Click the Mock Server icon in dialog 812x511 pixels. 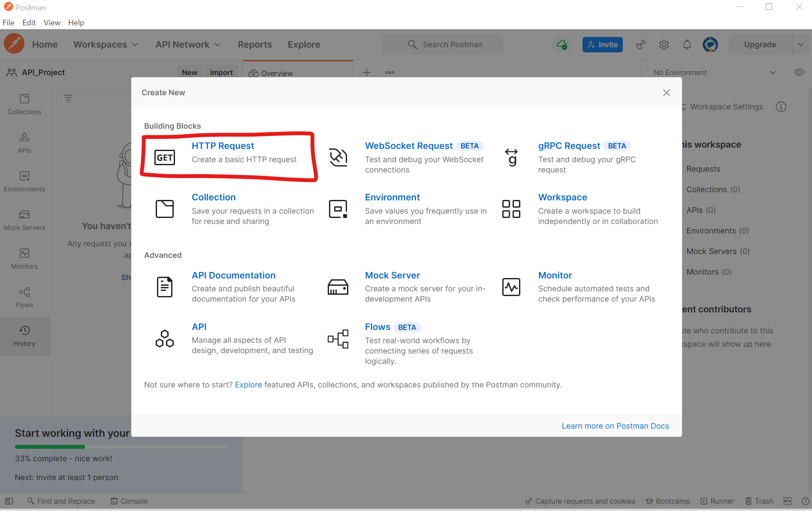(338, 287)
